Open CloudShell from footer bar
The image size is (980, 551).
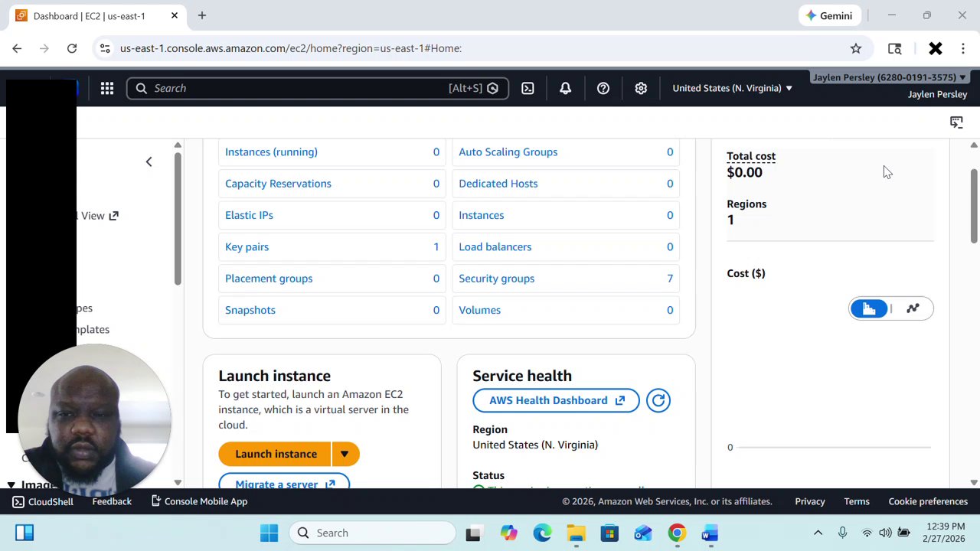[43, 501]
